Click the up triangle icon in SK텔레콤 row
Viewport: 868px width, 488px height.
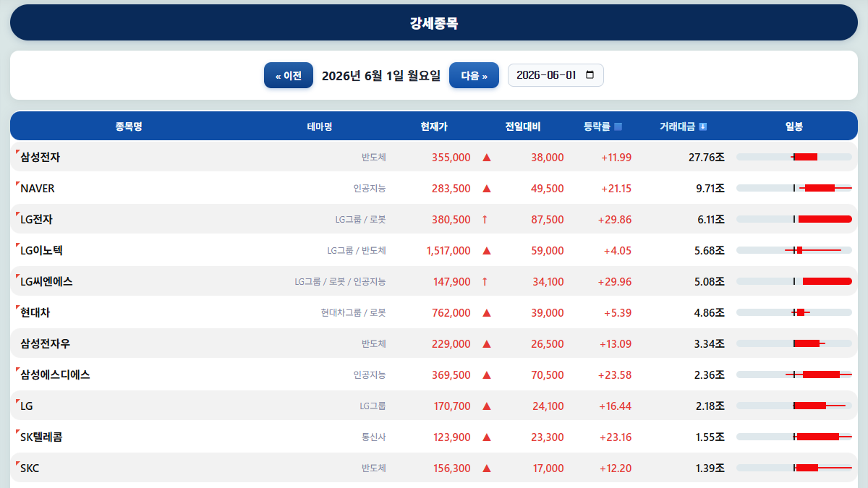pos(487,437)
